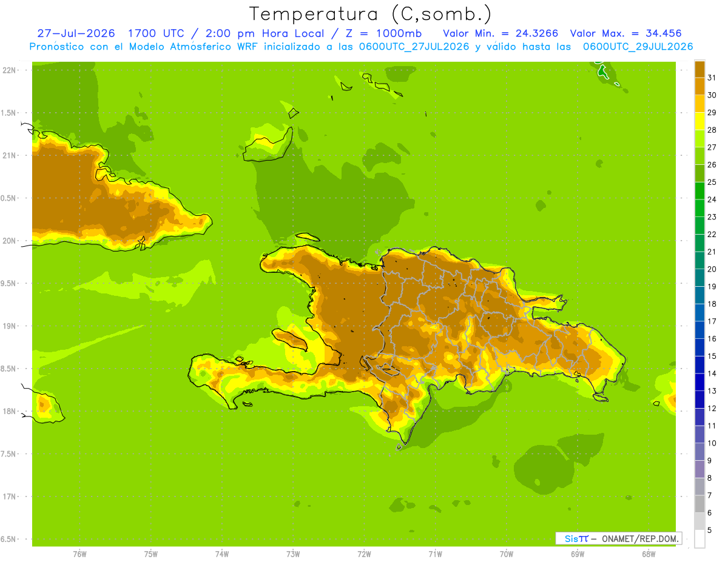Pick the white swatch below 5 on colorbar
Viewport: 728px width, 562px height.
click(x=699, y=539)
